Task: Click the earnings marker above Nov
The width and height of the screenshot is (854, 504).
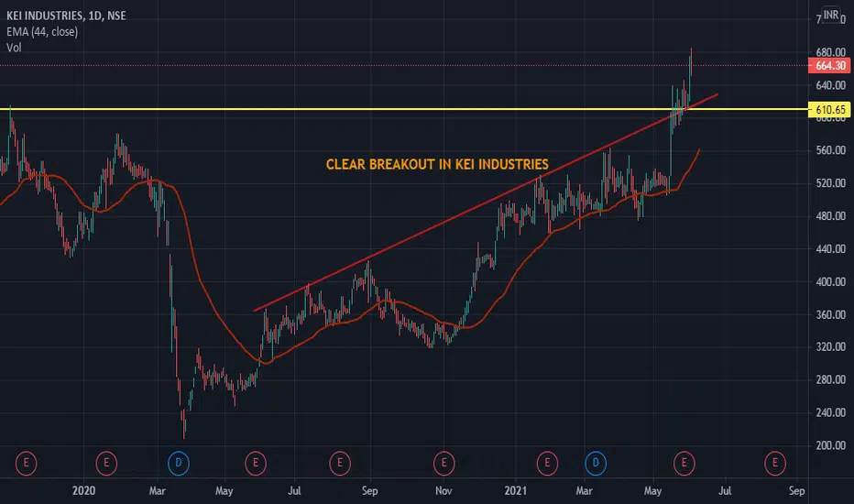Action: [x=443, y=464]
